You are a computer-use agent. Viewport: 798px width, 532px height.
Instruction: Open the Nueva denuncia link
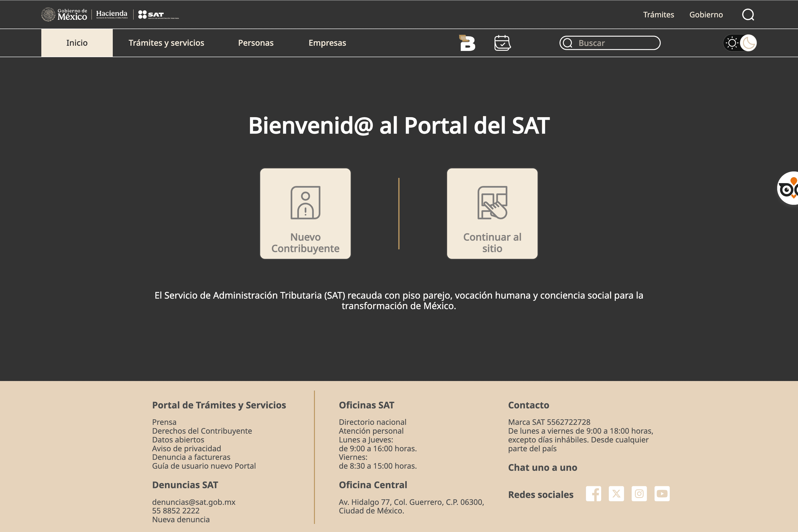pyautogui.click(x=181, y=520)
